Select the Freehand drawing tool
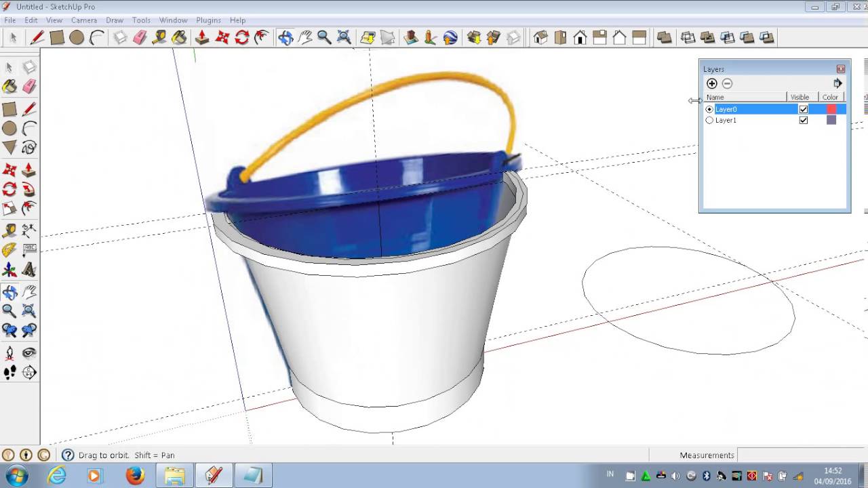Viewport: 868px width, 488px height. tap(29, 147)
